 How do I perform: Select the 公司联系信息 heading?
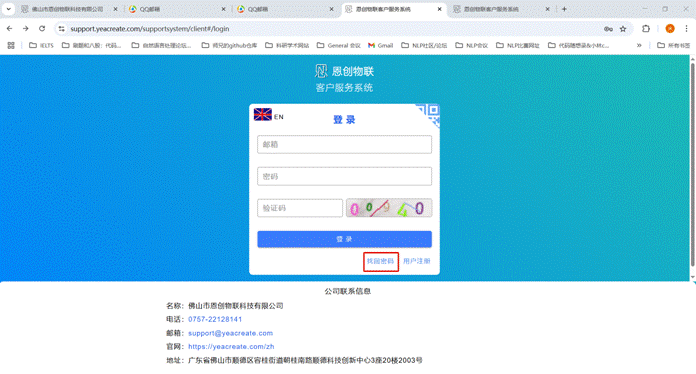point(348,291)
